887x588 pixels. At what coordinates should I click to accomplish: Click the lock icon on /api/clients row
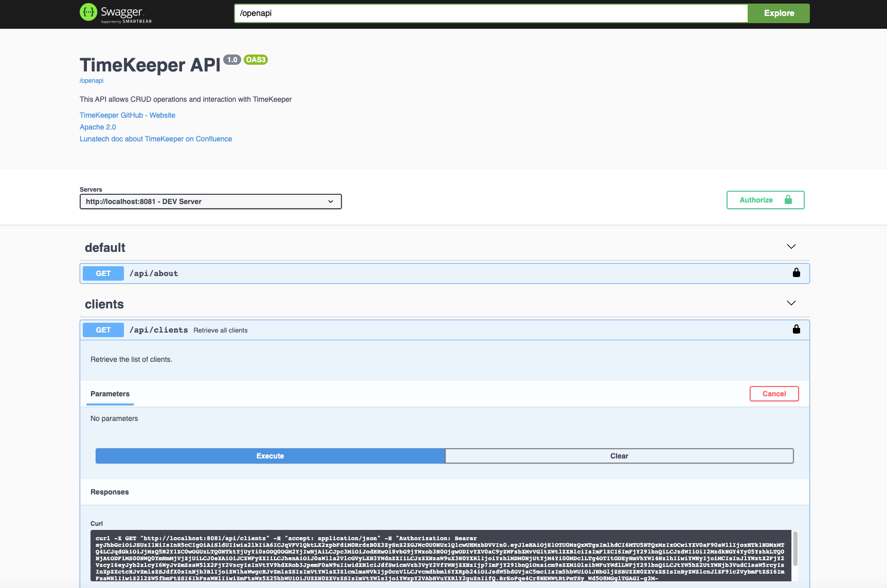click(x=797, y=329)
